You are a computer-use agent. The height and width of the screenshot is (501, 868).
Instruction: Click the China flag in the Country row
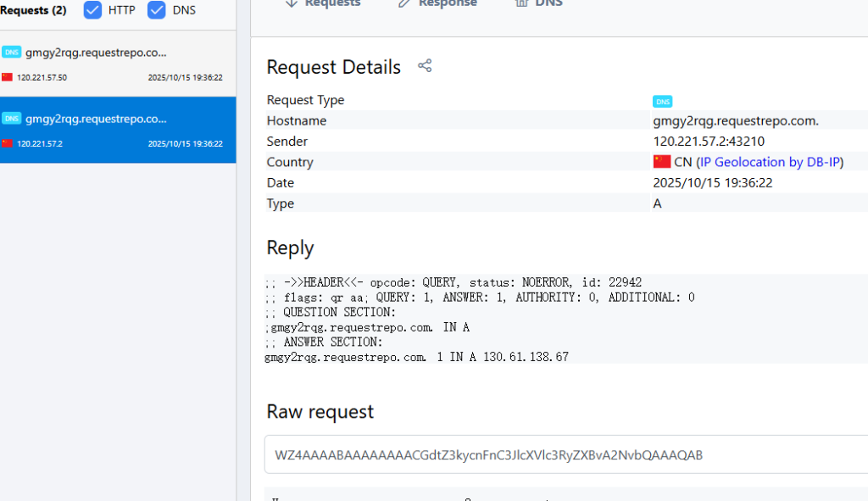point(661,162)
